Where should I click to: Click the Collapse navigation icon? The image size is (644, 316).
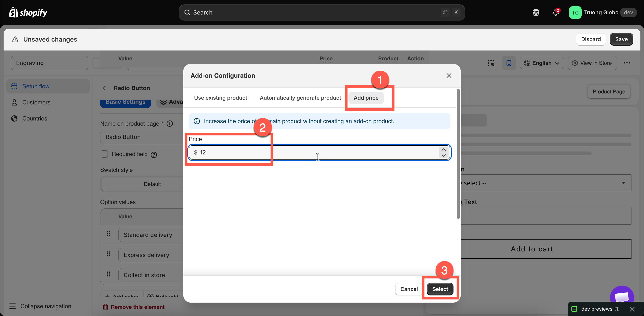point(13,306)
